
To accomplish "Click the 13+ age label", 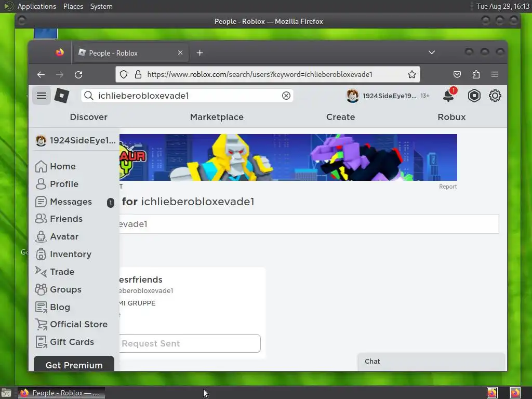I will tap(425, 96).
